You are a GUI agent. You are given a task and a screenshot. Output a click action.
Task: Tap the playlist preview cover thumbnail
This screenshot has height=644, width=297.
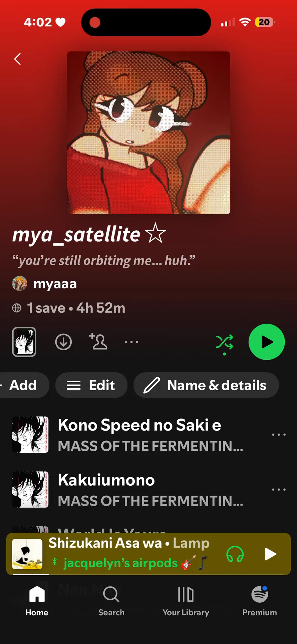pyautogui.click(x=24, y=342)
